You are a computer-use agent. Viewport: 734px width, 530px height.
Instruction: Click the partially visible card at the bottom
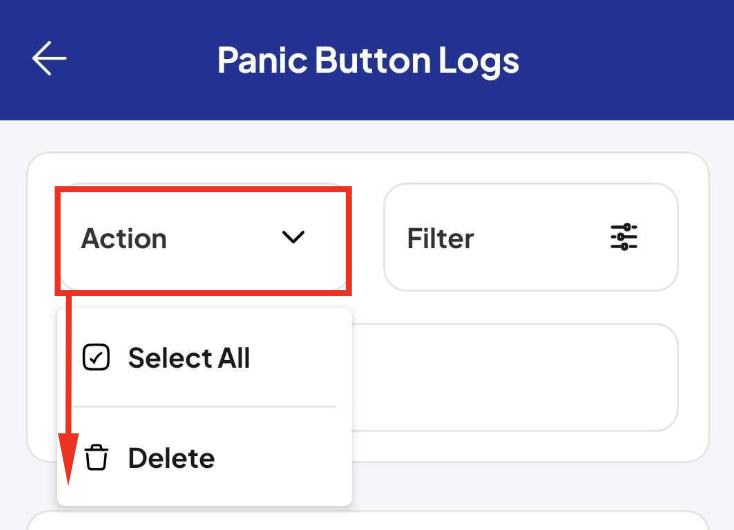368,521
